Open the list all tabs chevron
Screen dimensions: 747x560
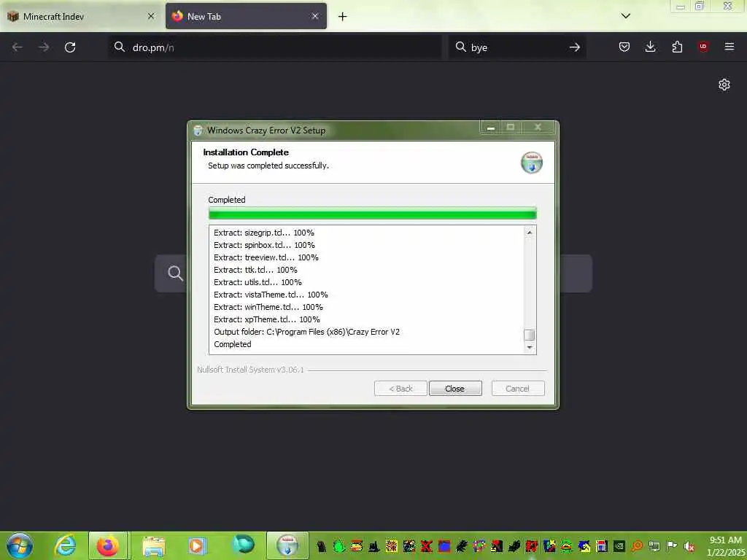pyautogui.click(x=626, y=16)
